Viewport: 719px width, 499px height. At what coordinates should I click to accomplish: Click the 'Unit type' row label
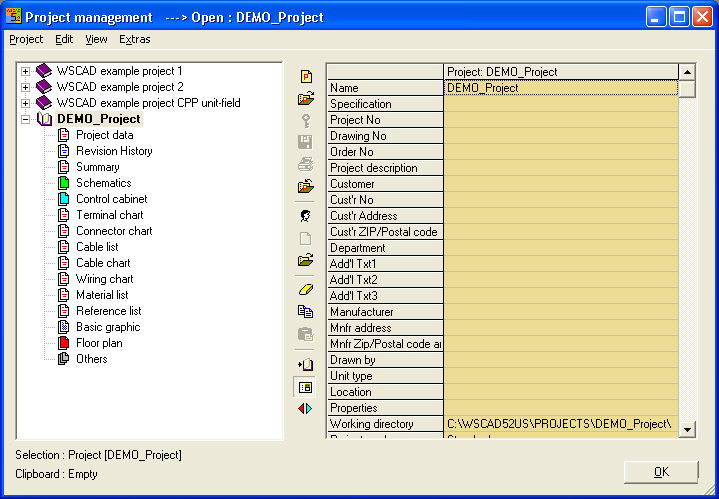pos(385,376)
